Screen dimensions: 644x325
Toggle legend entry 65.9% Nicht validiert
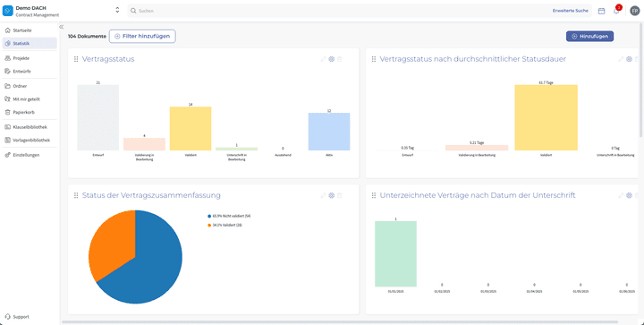[x=229, y=216]
